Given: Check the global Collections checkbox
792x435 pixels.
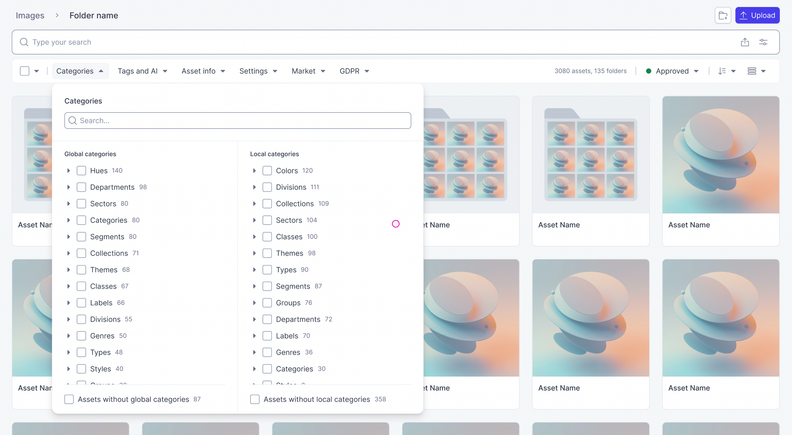Looking at the screenshot, I should pos(81,253).
